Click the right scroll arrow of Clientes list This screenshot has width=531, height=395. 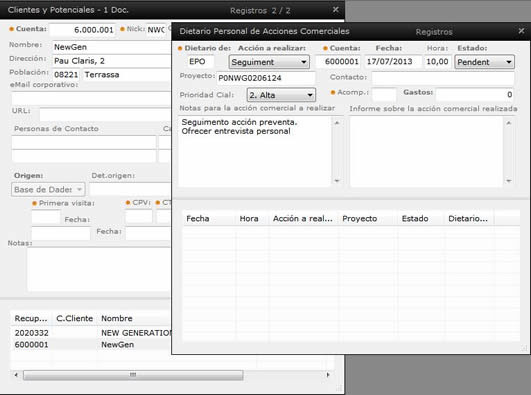pos(328,375)
